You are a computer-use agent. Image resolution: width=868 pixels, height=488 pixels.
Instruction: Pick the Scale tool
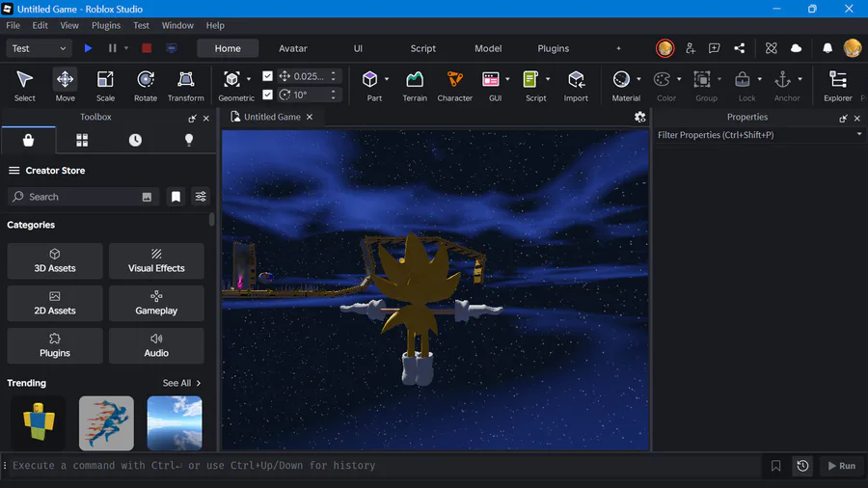click(x=105, y=86)
